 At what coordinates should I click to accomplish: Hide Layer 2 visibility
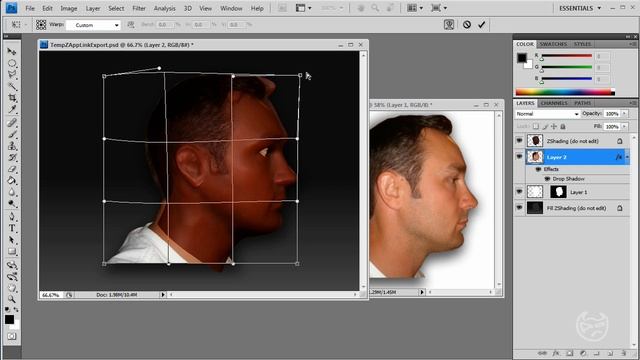(x=519, y=157)
